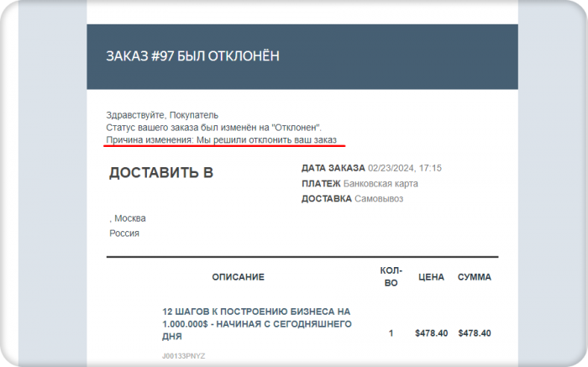The width and height of the screenshot is (588, 367).
Task: Click the payment value 'Банковская карта'
Action: click(381, 184)
